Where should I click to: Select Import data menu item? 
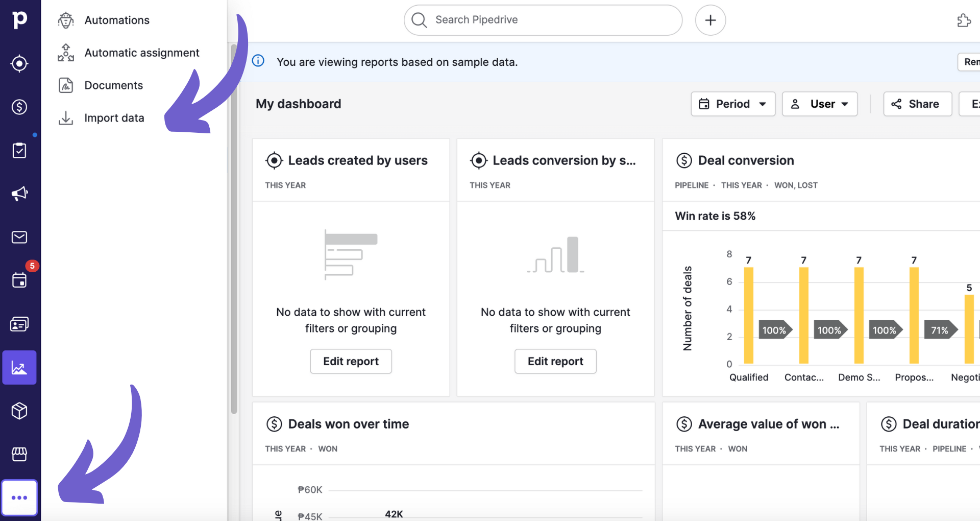tap(114, 118)
